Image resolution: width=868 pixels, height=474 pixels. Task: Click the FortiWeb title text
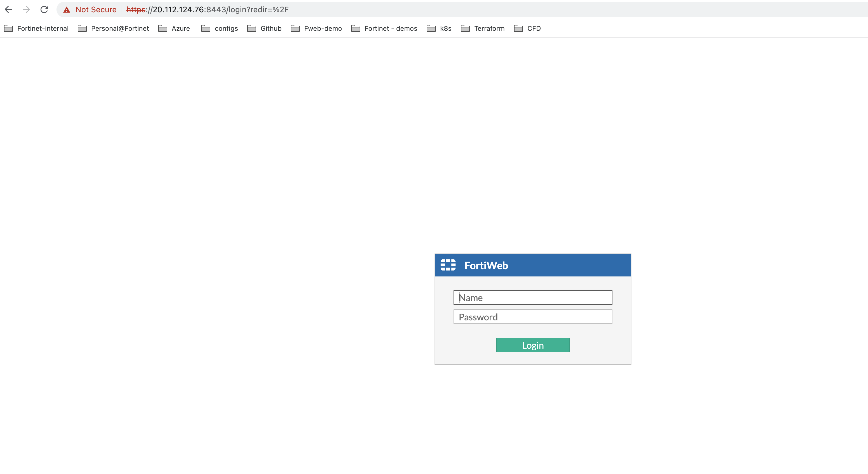(x=486, y=265)
